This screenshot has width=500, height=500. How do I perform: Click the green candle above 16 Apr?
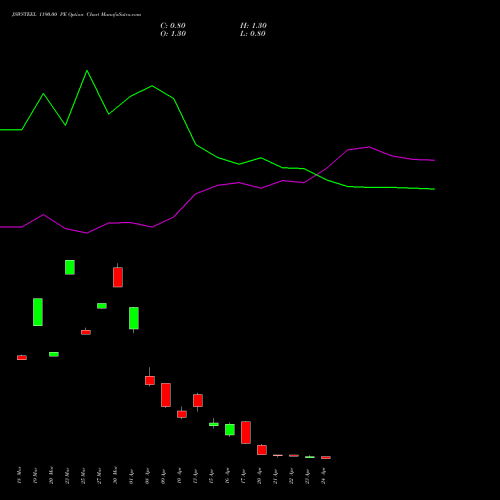(230, 430)
